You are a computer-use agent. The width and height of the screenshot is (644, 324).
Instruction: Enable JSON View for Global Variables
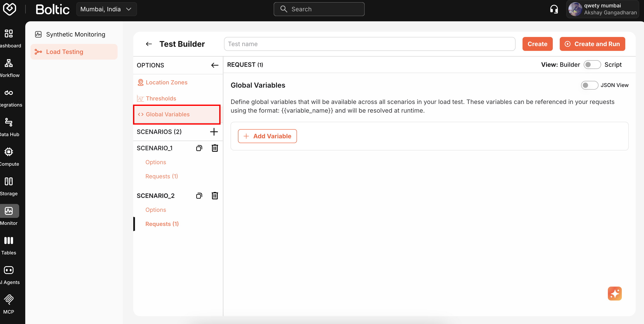coord(589,85)
